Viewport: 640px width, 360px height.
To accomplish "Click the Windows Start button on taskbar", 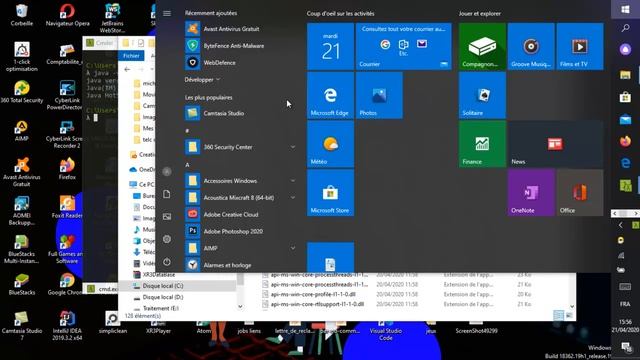I will (625, 9).
